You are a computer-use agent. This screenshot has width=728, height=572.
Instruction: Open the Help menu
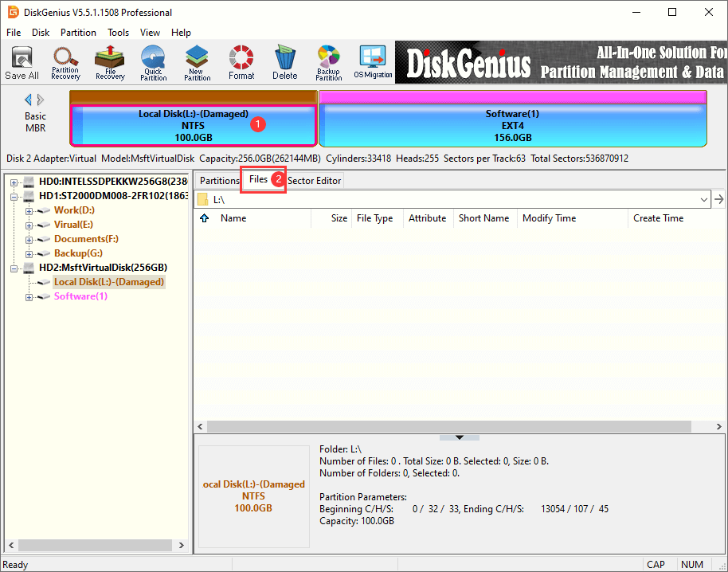click(x=181, y=33)
